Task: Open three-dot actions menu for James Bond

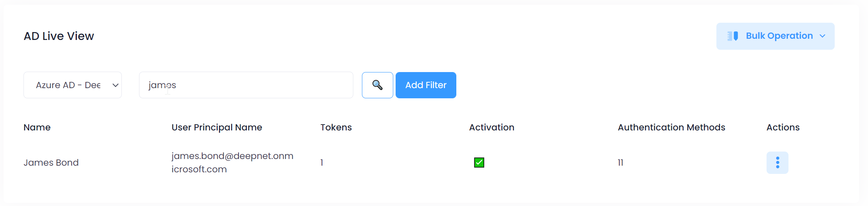Action: point(777,163)
